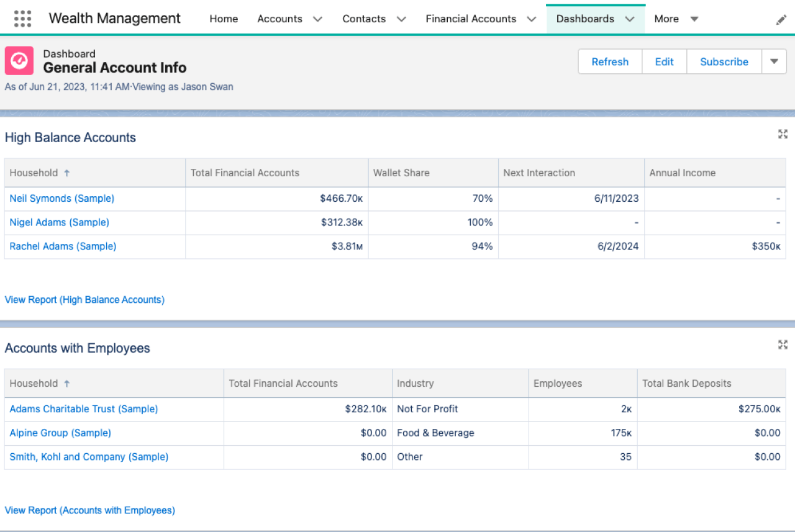The image size is (795, 532).
Task: Open the Accounts tab dropdown chevron
Action: [318, 19]
